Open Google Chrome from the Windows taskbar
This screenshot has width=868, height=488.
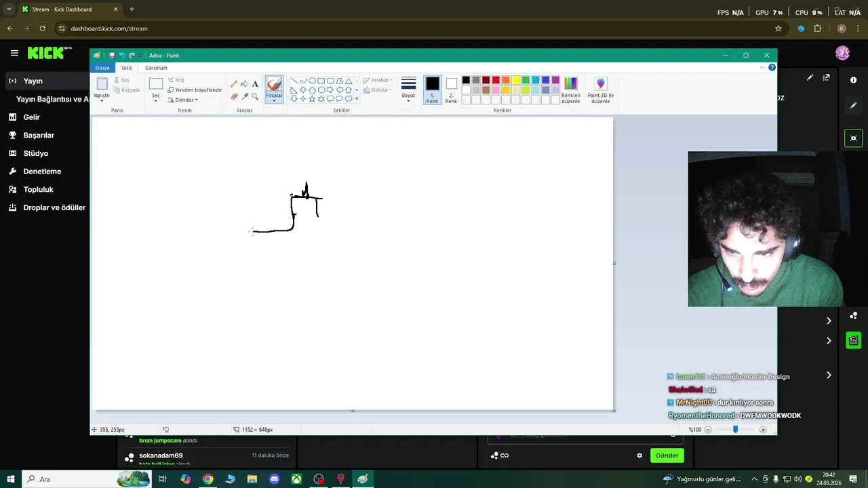208,479
